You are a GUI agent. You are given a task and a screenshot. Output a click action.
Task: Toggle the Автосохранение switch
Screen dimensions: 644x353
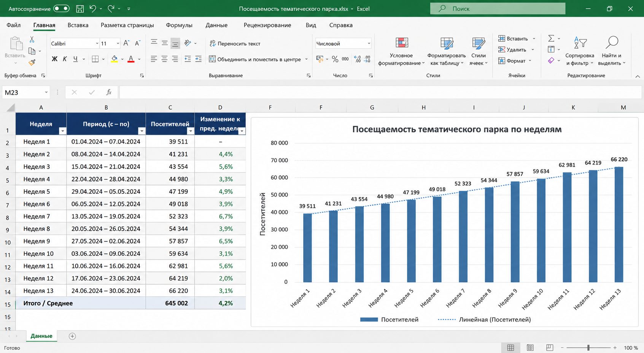61,8
